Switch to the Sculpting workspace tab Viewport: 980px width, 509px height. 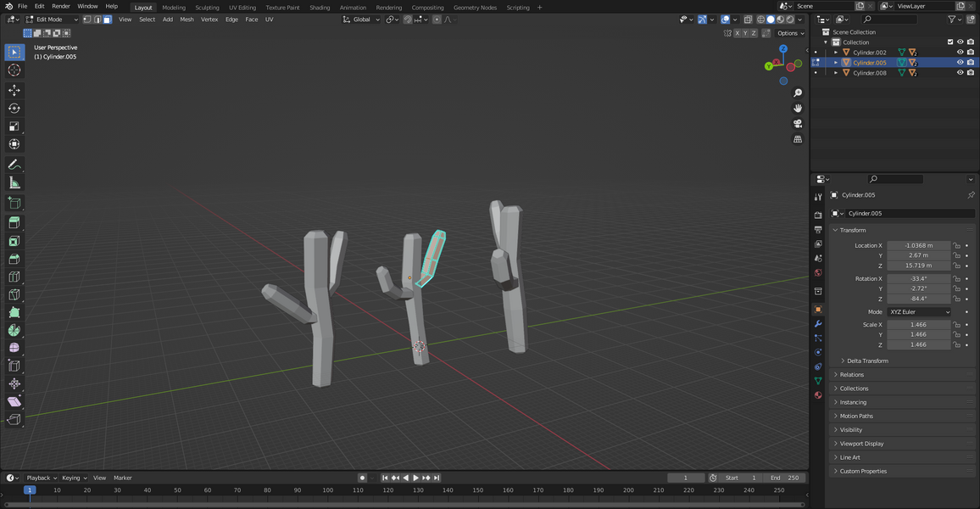tap(207, 8)
